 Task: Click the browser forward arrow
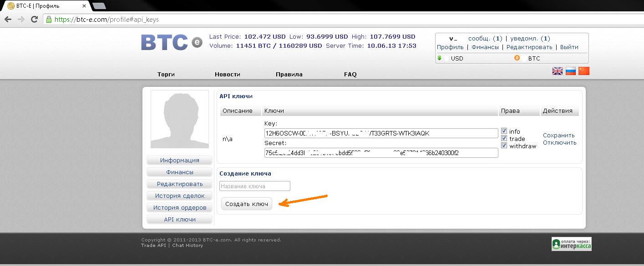point(21,20)
